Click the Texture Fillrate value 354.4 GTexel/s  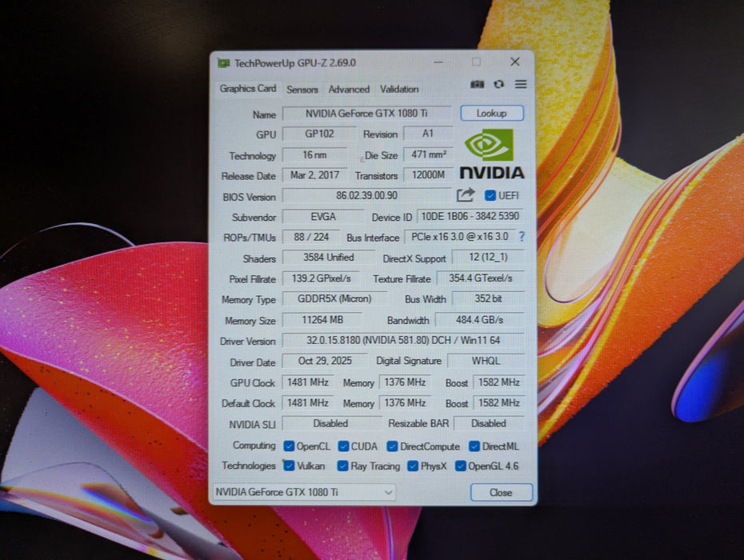coord(481,278)
